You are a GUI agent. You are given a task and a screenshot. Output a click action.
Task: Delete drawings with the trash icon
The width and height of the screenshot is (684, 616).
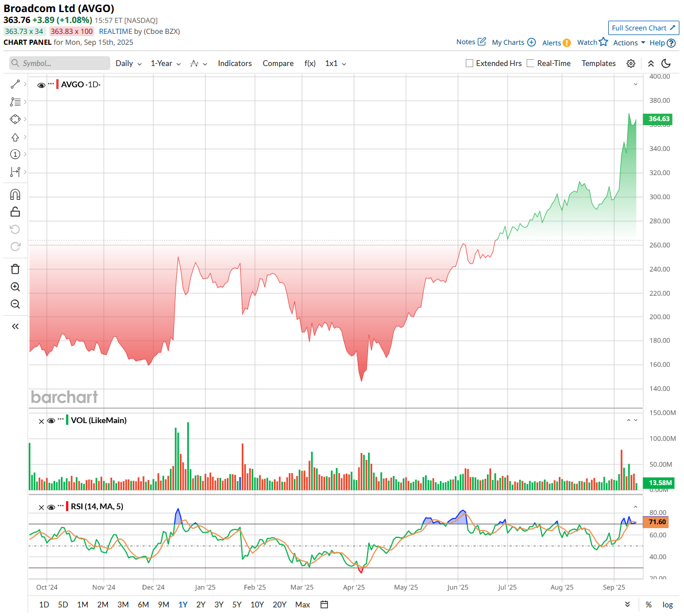point(16,269)
